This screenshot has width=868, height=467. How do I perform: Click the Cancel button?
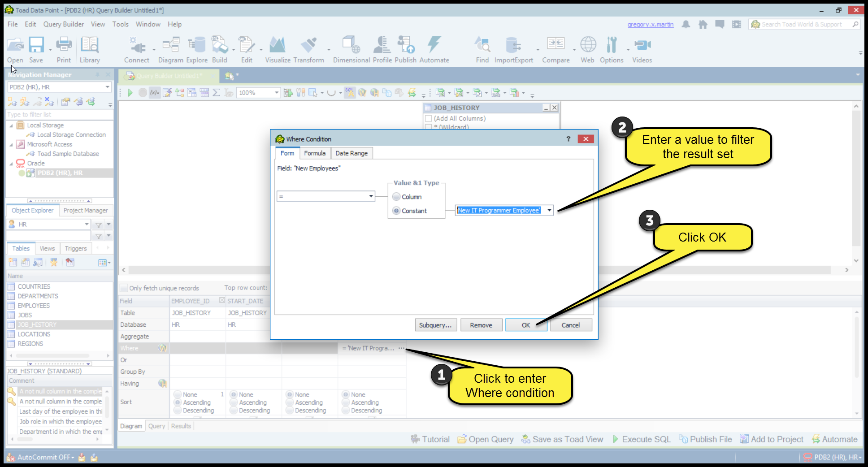571,325
